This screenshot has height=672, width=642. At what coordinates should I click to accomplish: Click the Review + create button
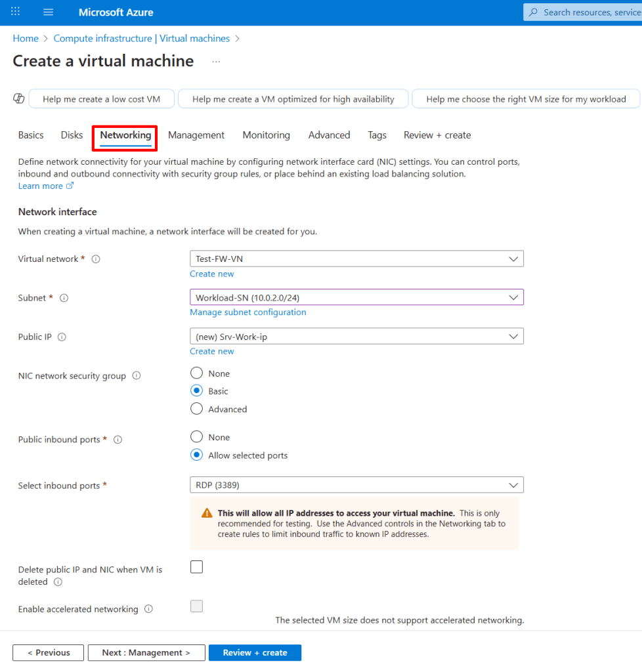point(255,652)
